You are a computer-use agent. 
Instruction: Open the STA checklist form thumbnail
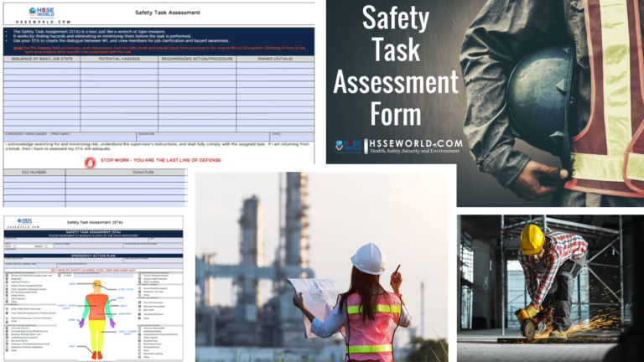click(x=94, y=288)
